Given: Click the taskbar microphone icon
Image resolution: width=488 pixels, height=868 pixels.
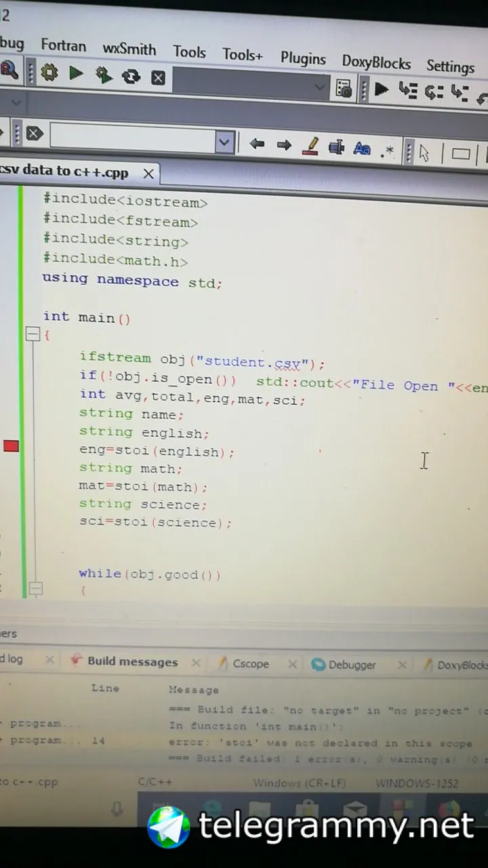Looking at the screenshot, I should tap(117, 808).
